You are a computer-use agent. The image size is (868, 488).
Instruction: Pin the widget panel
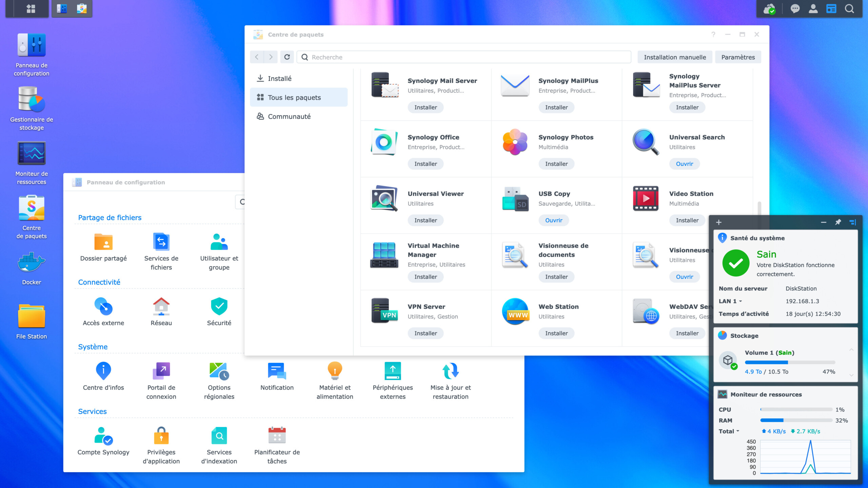pyautogui.click(x=838, y=222)
